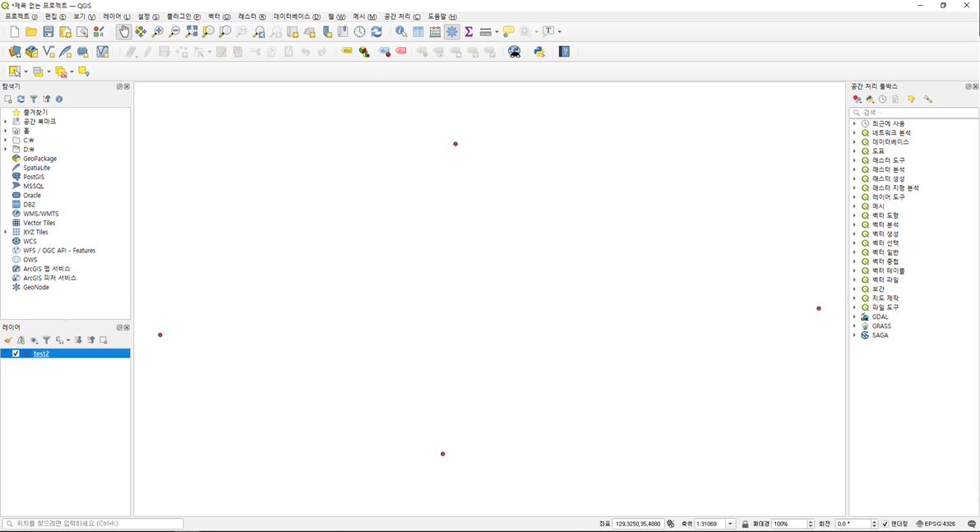
Task: Click the browser panel refresh icon
Action: [21, 99]
